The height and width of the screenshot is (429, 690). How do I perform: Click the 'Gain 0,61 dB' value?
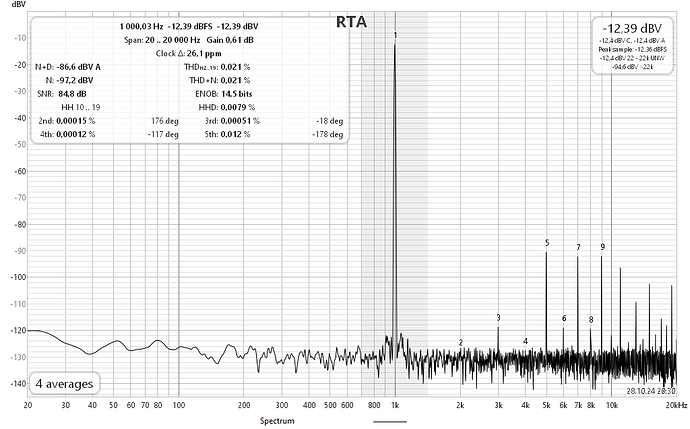click(x=230, y=40)
